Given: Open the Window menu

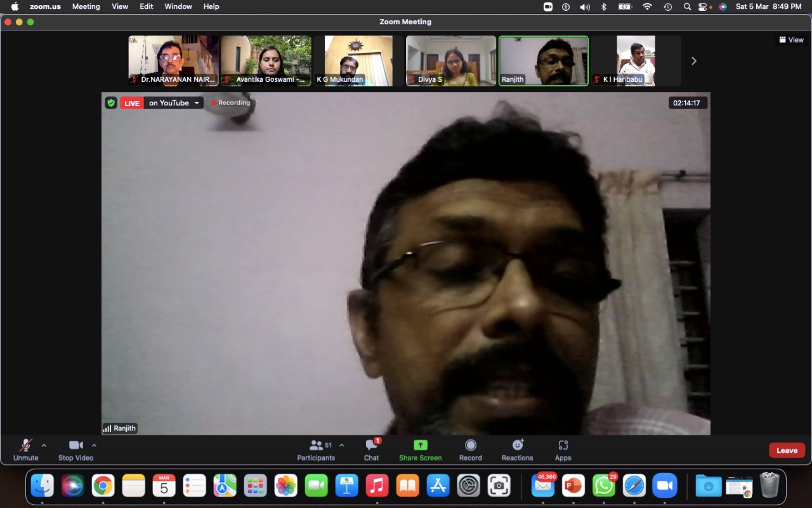Looking at the screenshot, I should [x=178, y=6].
